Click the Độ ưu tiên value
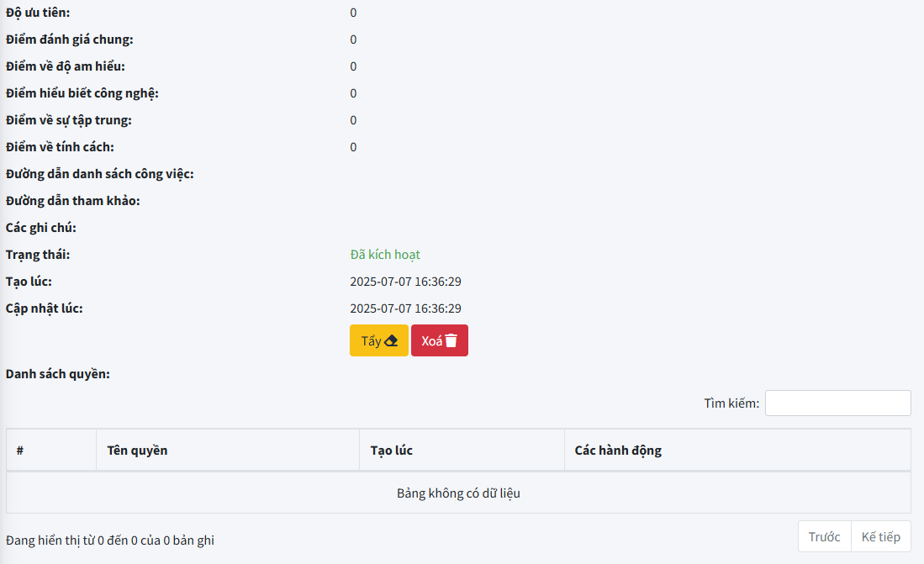Viewport: 924px width, 564px height. tap(353, 13)
